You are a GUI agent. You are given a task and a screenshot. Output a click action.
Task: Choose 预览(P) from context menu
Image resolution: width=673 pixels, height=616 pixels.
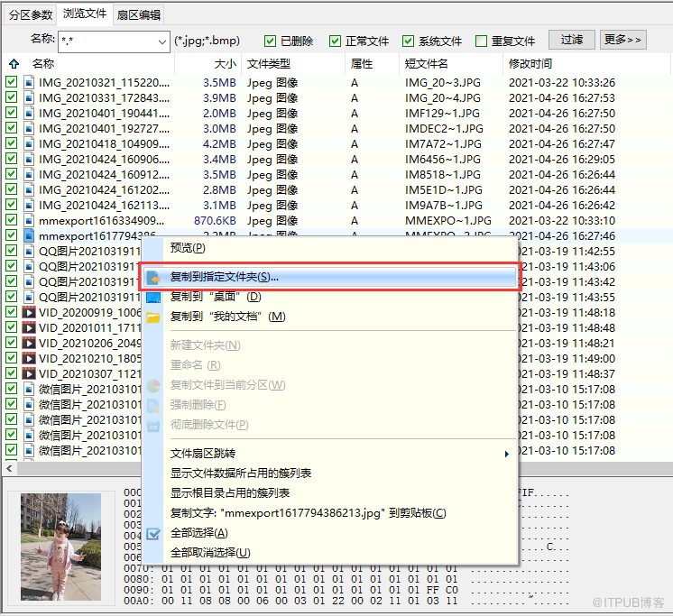pos(188,248)
